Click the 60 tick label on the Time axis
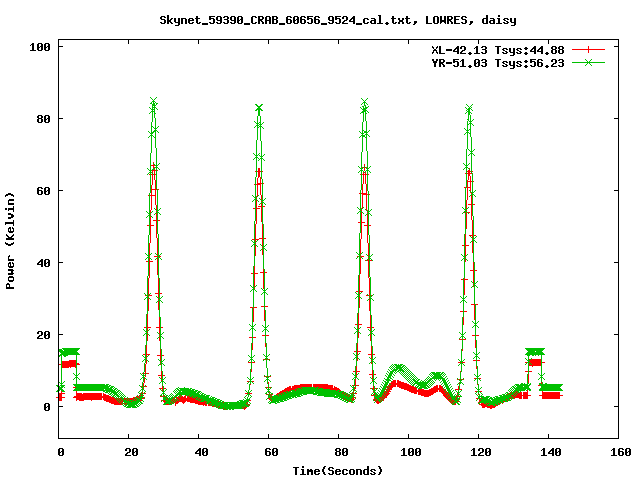 point(271,452)
